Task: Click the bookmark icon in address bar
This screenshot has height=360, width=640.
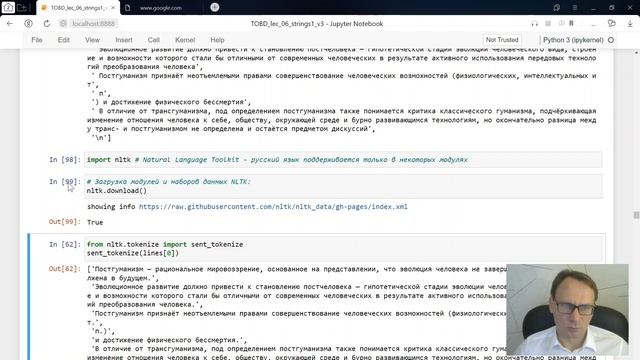Action: coord(571,24)
